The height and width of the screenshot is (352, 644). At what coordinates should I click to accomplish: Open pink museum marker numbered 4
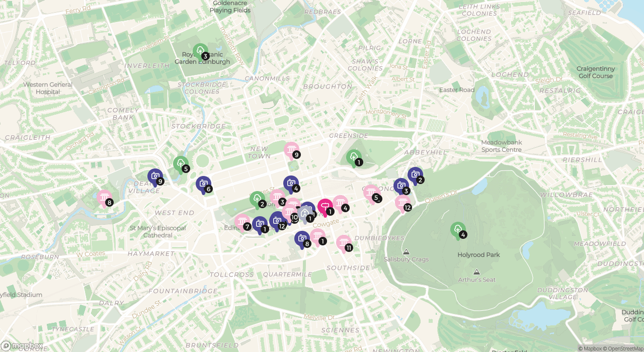[340, 203]
